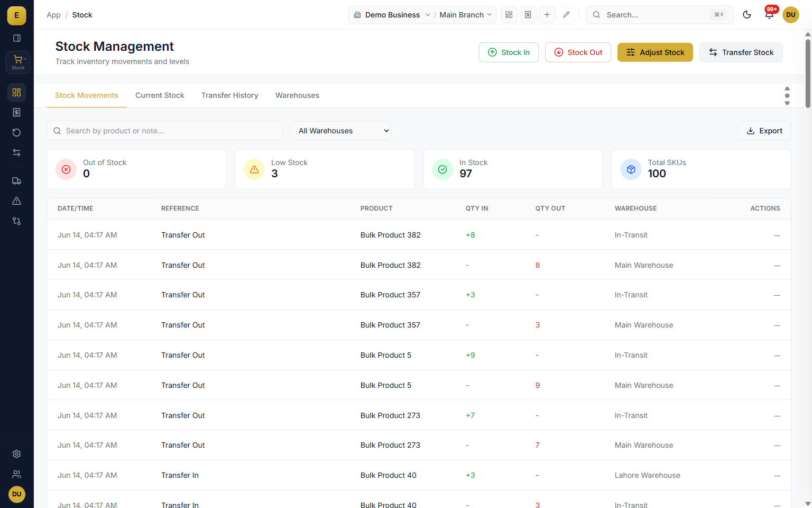Click the yellow E logo in sidebar

pyautogui.click(x=16, y=15)
